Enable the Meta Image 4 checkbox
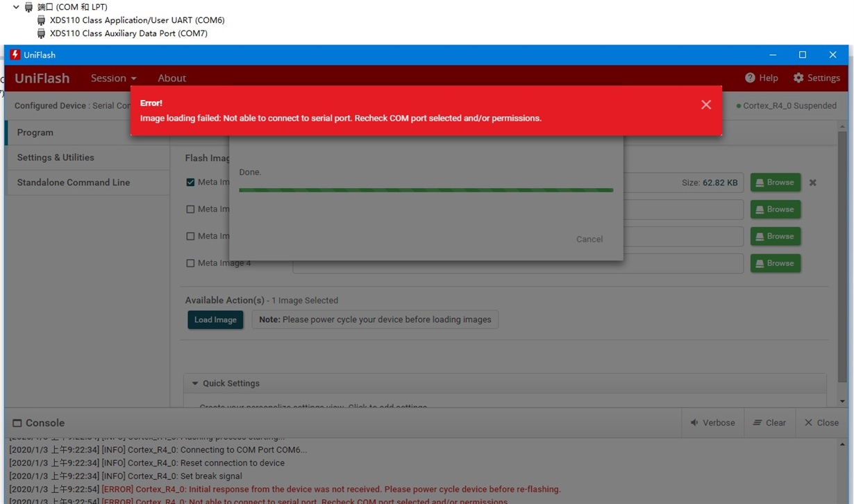The width and height of the screenshot is (854, 504). pos(190,263)
